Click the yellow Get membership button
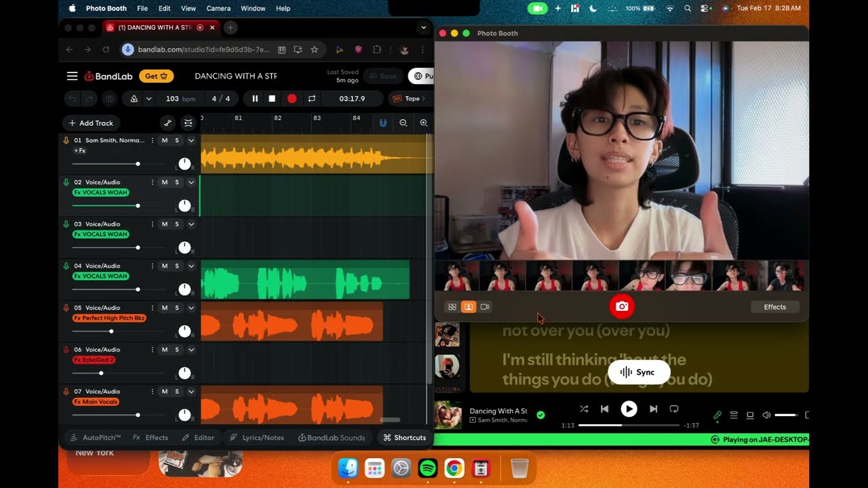Image resolution: width=868 pixels, height=488 pixels. (x=157, y=76)
